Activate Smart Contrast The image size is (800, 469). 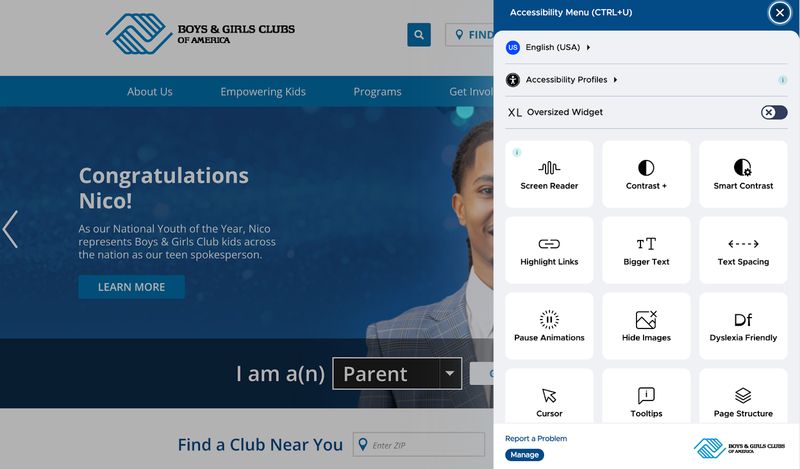point(743,174)
